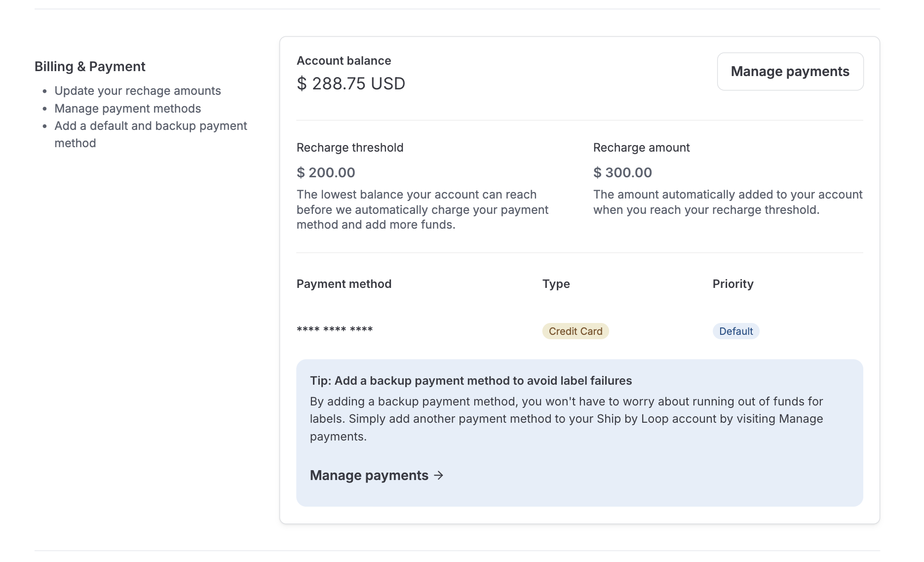Click the Type column header
924x562 pixels.
(556, 284)
